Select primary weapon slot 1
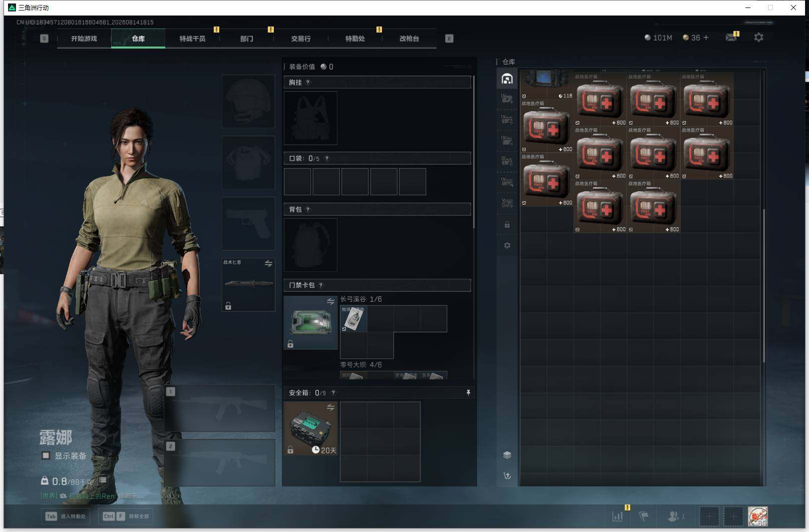Image resolution: width=809 pixels, height=532 pixels. (x=220, y=408)
